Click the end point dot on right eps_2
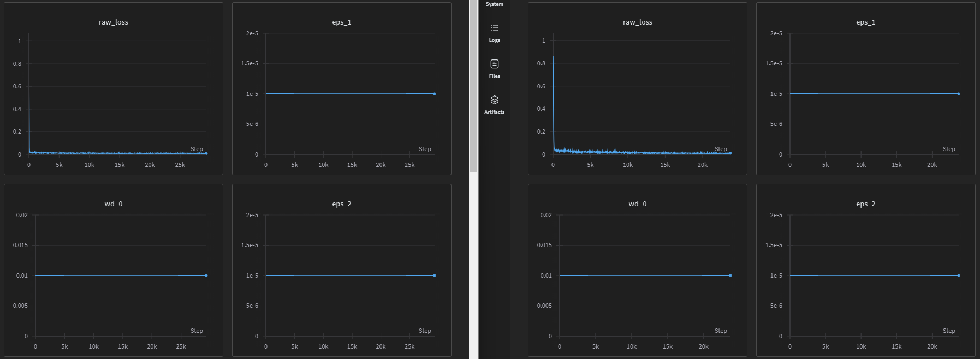 click(959, 276)
